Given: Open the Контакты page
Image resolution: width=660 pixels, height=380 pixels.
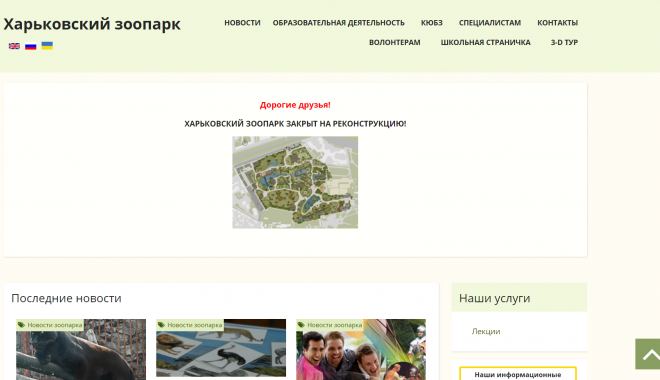Looking at the screenshot, I should (557, 23).
